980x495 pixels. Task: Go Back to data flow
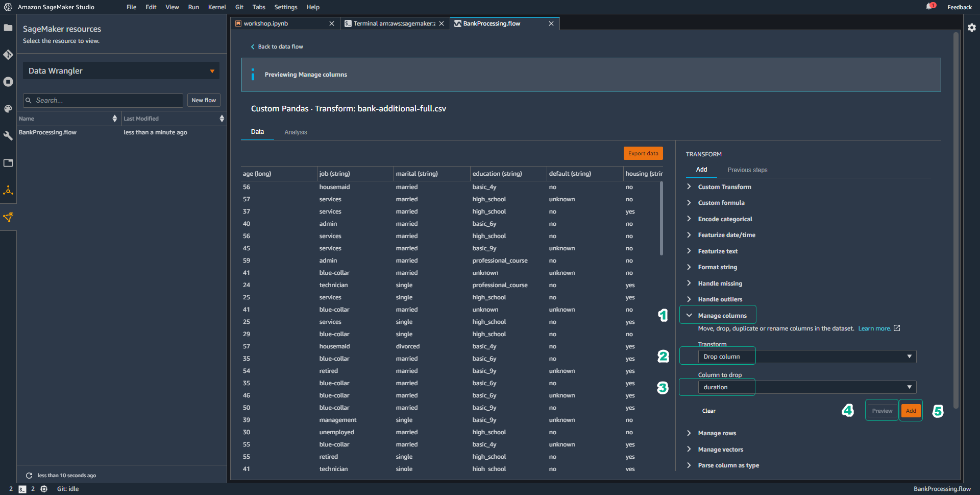tap(277, 46)
